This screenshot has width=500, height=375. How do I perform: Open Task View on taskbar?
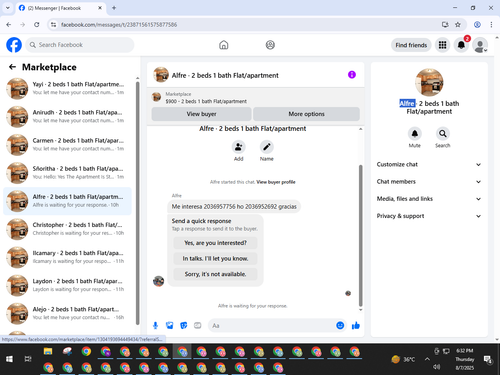[x=28, y=359]
